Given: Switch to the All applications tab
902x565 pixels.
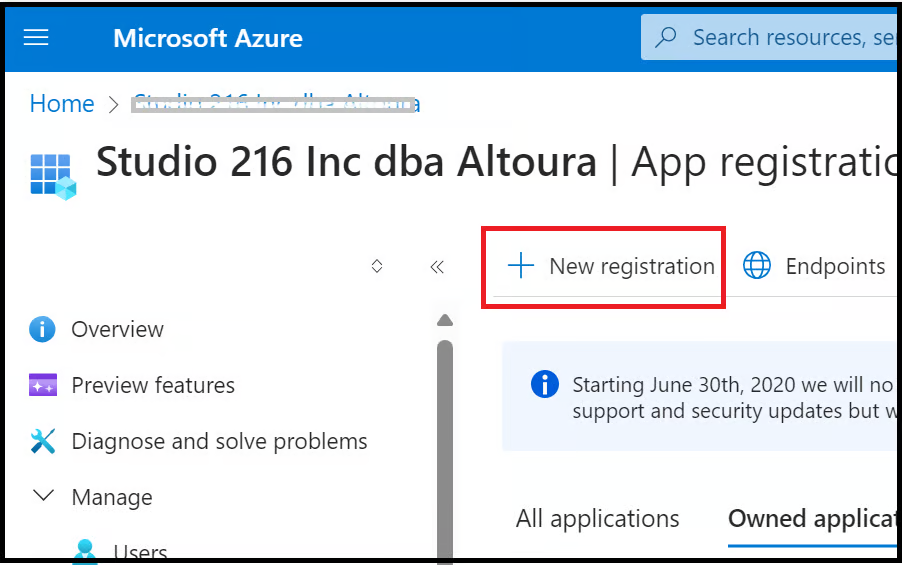Looking at the screenshot, I should point(597,519).
